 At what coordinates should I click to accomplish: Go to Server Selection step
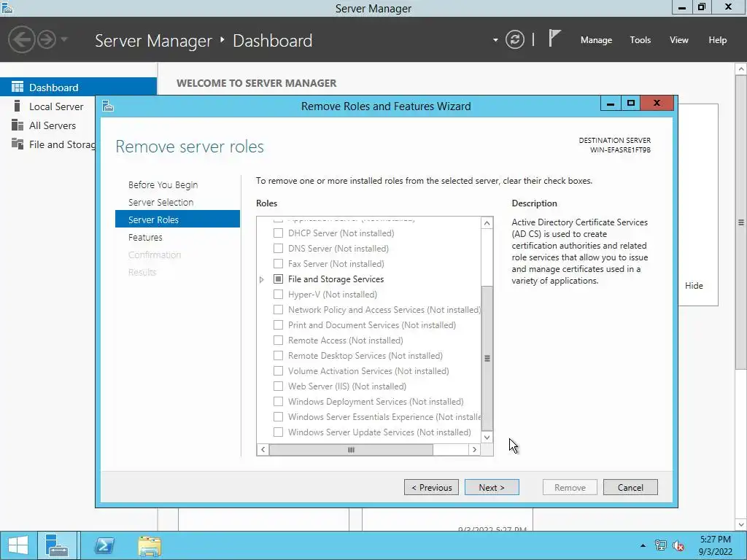point(160,203)
